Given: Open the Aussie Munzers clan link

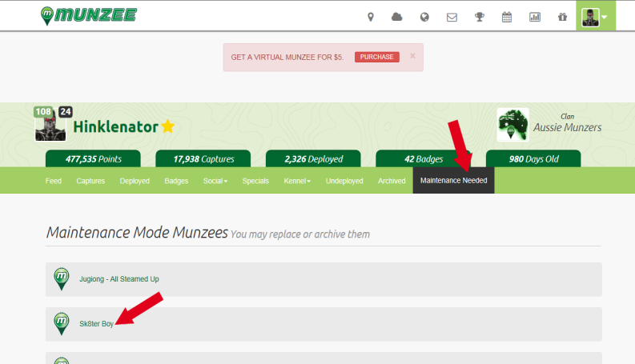Looking at the screenshot, I should click(568, 127).
